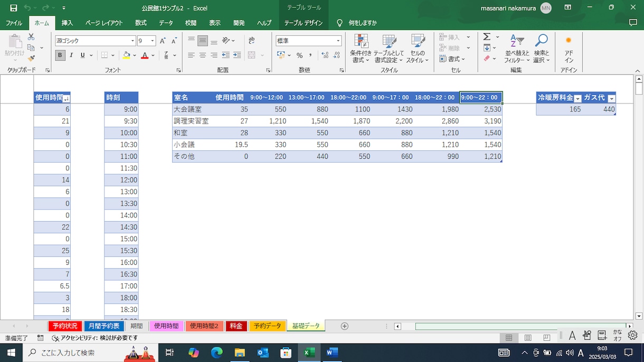Open the font size dropdown

pyautogui.click(x=153, y=41)
